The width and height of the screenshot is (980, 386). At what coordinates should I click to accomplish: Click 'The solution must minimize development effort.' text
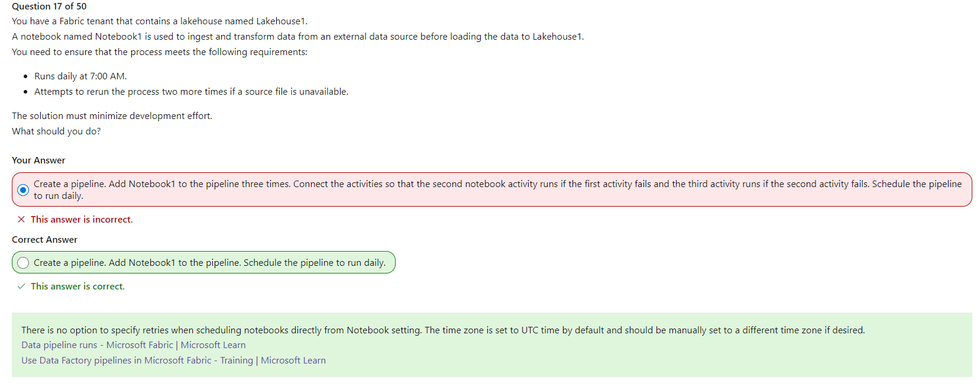112,116
